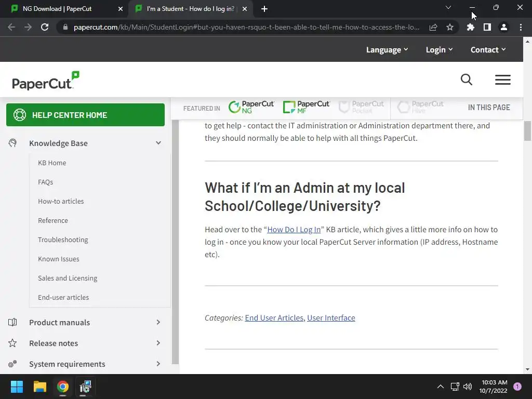This screenshot has height=399, width=532.
Task: Open the Known Issues sidebar link
Action: coord(58,259)
